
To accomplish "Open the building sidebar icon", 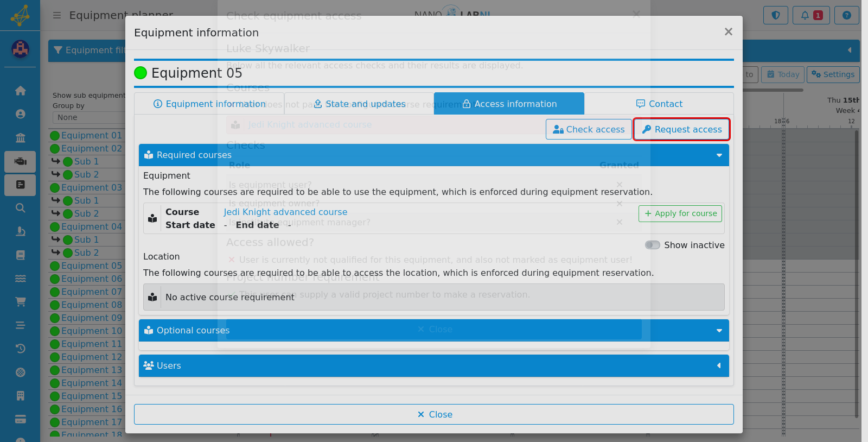I will [20, 396].
